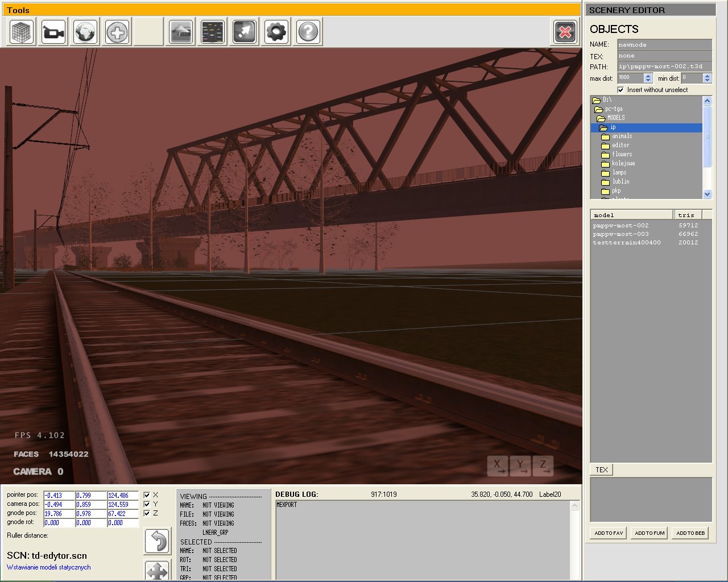Open the node diagram toolbar icon
Image resolution: width=728 pixels, height=582 pixels.
point(213,32)
